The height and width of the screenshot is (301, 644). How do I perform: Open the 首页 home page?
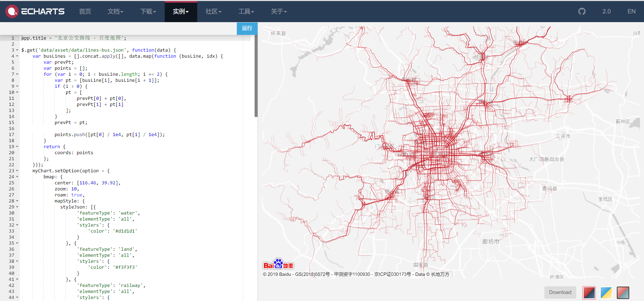pos(85,11)
